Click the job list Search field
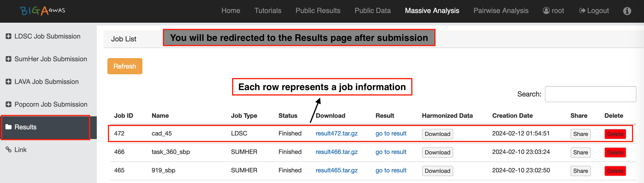644x183 pixels. pos(590,94)
